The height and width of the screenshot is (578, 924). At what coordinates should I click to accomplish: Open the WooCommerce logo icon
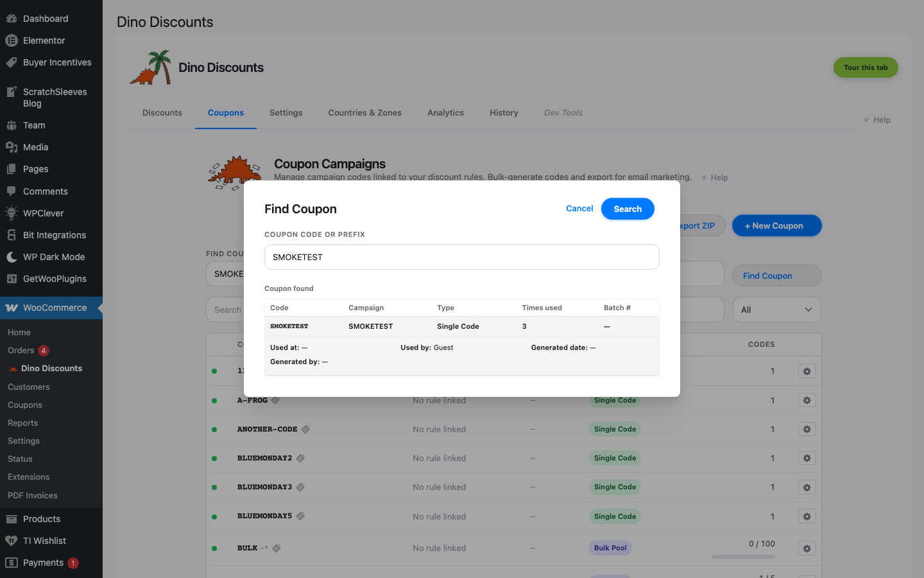[12, 308]
